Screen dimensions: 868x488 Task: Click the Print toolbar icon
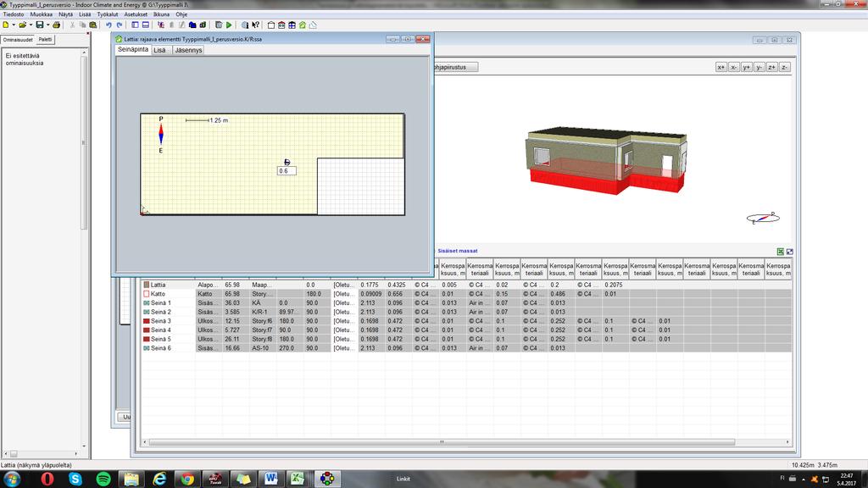point(56,25)
